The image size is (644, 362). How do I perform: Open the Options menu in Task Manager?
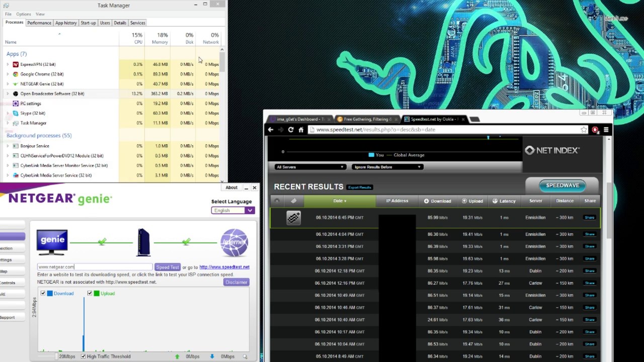pyautogui.click(x=23, y=14)
